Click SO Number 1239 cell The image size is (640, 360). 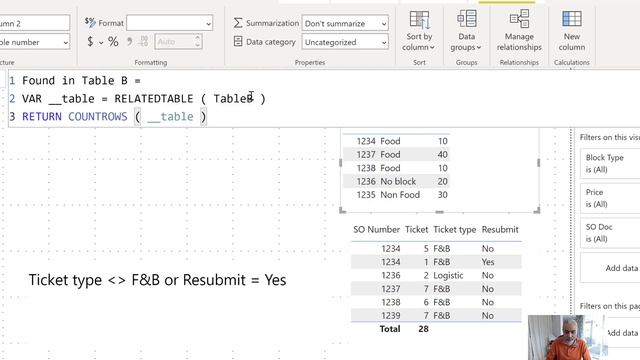(x=391, y=316)
